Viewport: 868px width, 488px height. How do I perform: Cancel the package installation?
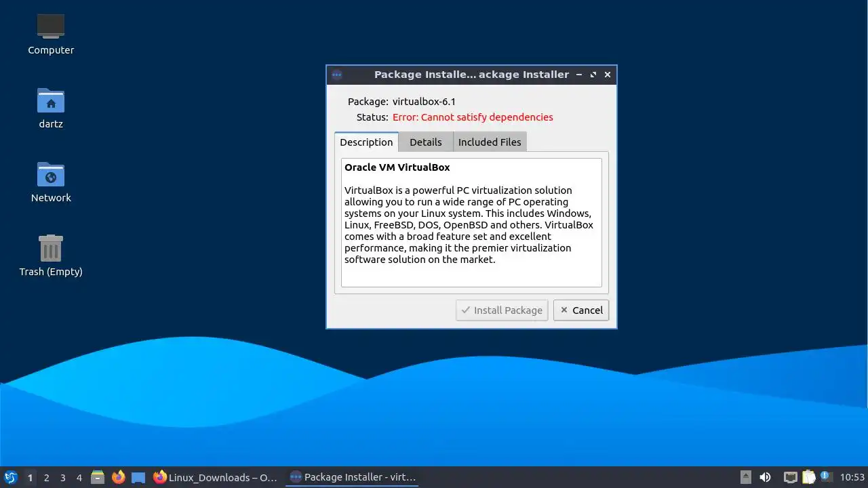pyautogui.click(x=581, y=310)
